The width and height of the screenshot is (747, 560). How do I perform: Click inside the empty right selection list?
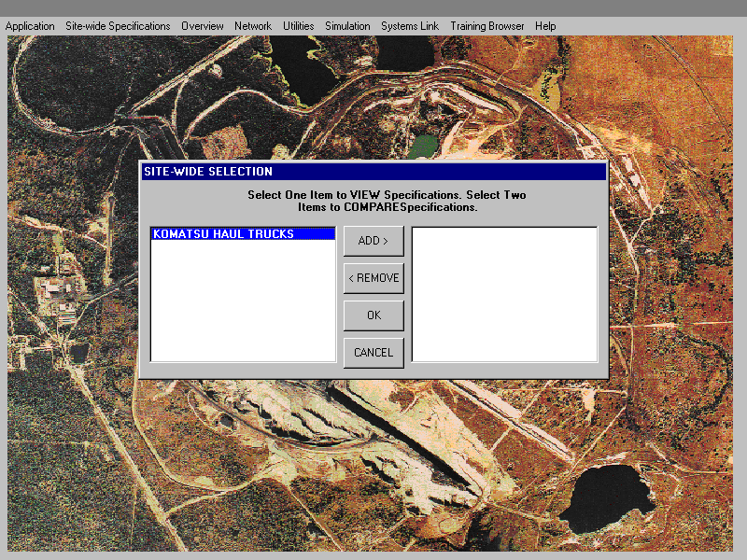click(504, 294)
